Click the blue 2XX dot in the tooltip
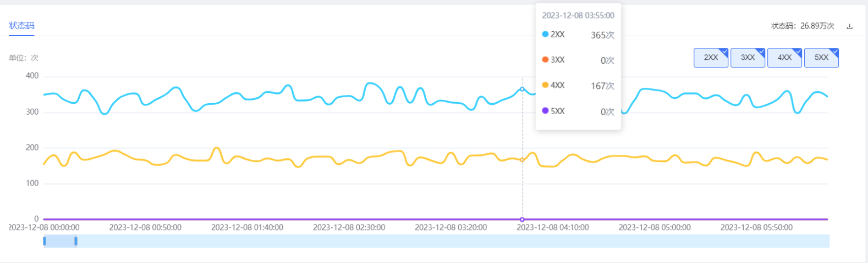This screenshot has width=868, height=263. [x=545, y=34]
